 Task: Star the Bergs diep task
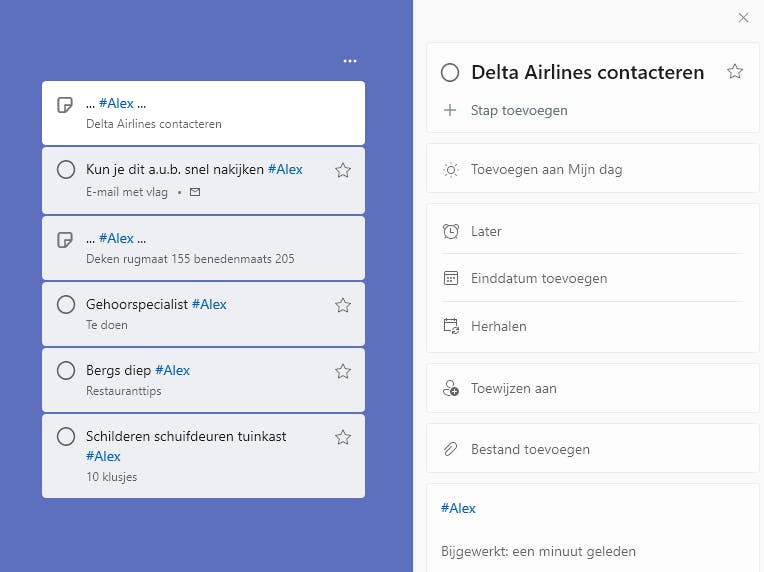click(343, 371)
